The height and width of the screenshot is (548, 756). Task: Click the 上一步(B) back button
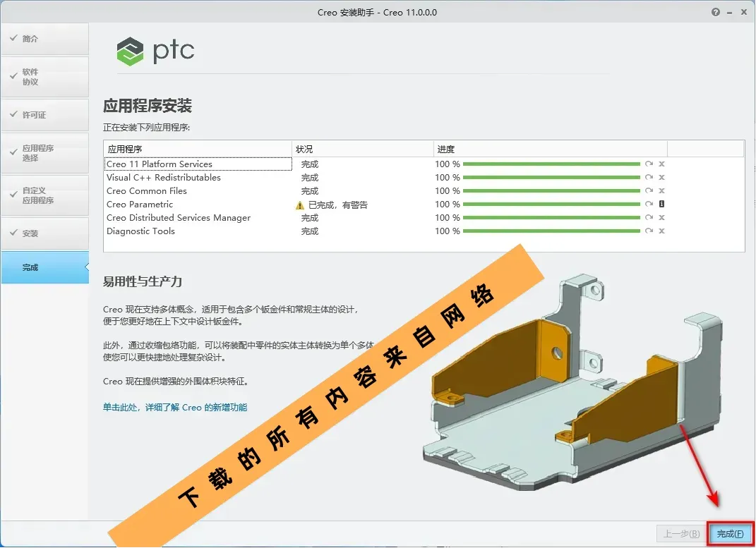pos(681,534)
